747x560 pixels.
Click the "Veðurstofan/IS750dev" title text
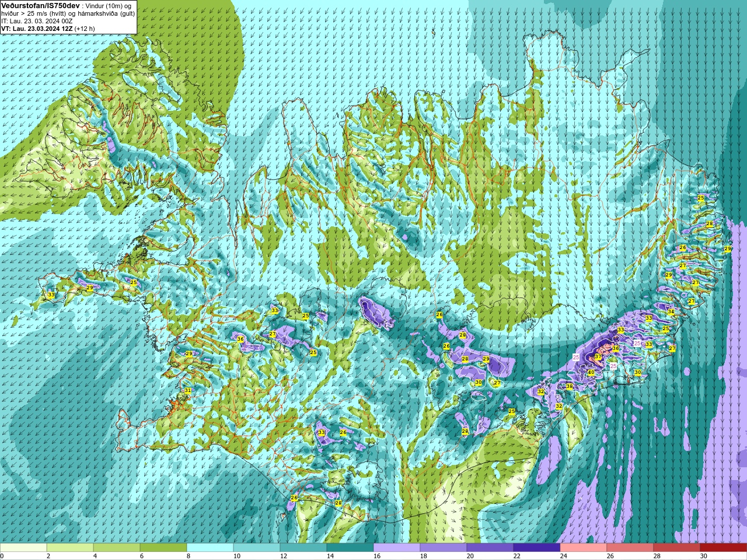[x=40, y=5]
